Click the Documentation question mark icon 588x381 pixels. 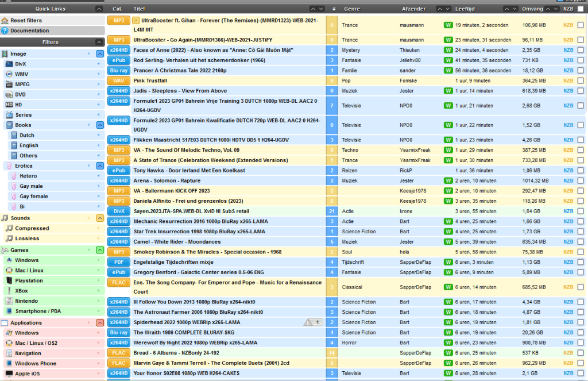(x=5, y=30)
